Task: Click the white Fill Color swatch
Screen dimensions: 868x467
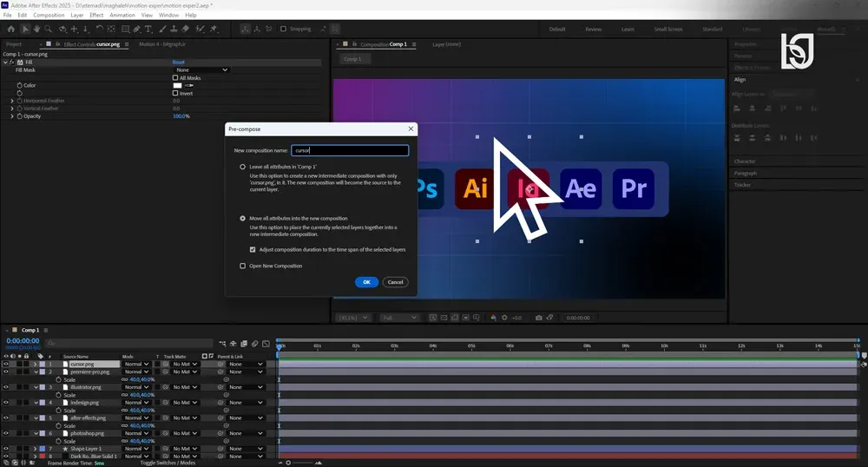Action: [x=177, y=85]
